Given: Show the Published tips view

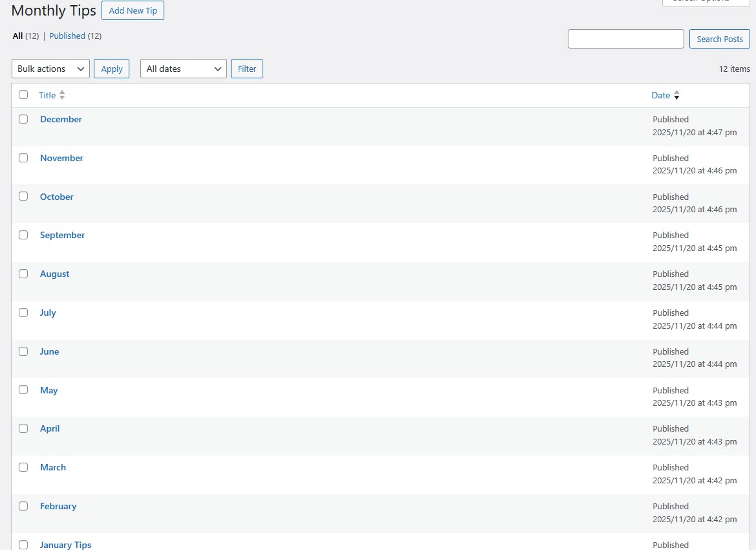Looking at the screenshot, I should coord(67,36).
